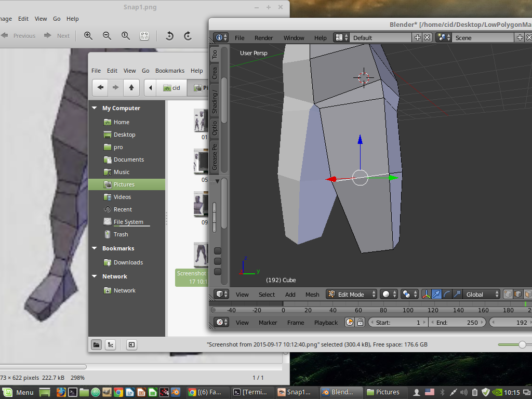Click the image viewer horizontal scrollbar
This screenshot has width=532, height=399.
tap(43, 366)
